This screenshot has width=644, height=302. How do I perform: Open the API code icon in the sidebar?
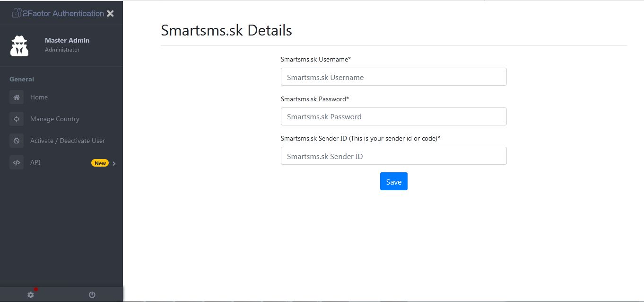coord(16,162)
